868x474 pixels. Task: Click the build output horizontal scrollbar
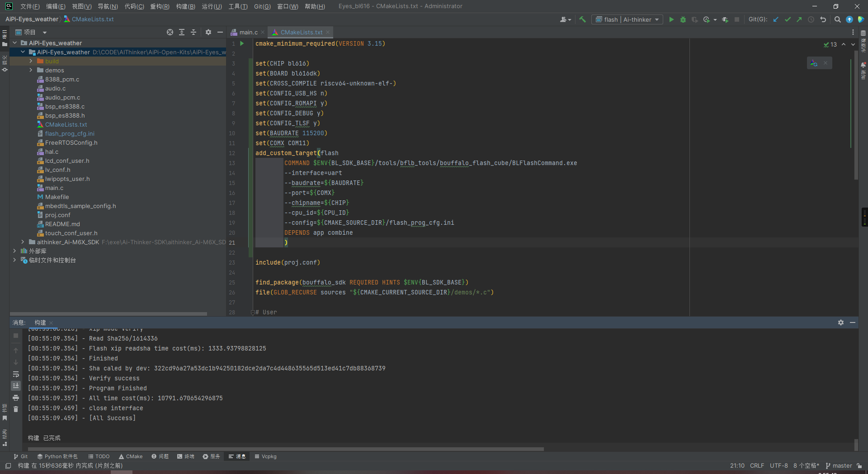[x=286, y=449]
